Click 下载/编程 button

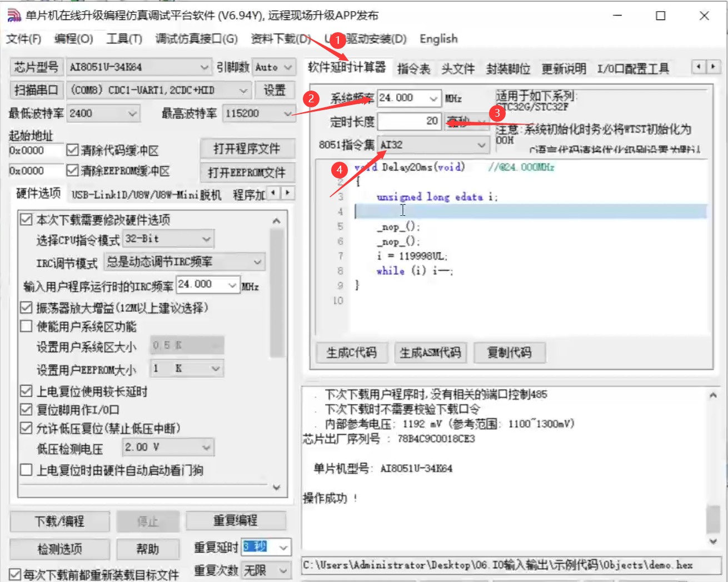[x=59, y=521]
